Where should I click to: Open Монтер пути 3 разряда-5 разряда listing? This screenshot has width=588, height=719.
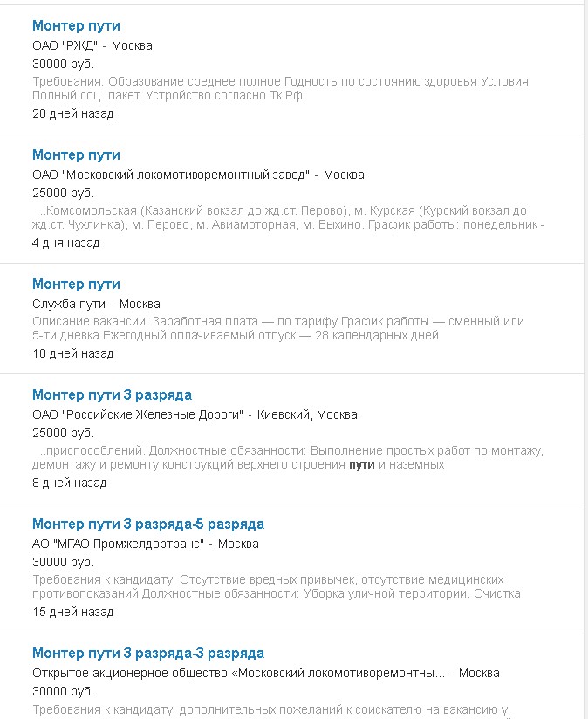click(147, 524)
